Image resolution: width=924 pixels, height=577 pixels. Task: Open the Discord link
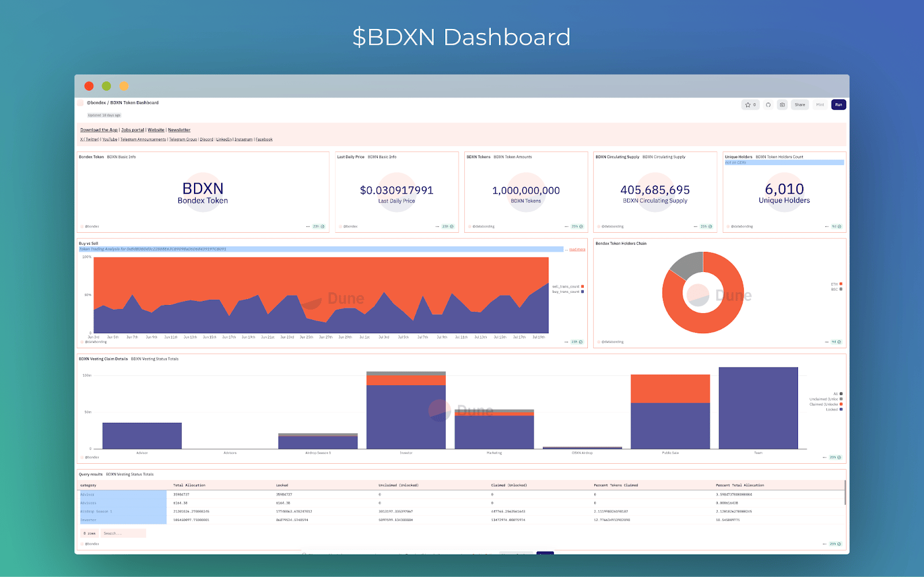[207, 139]
